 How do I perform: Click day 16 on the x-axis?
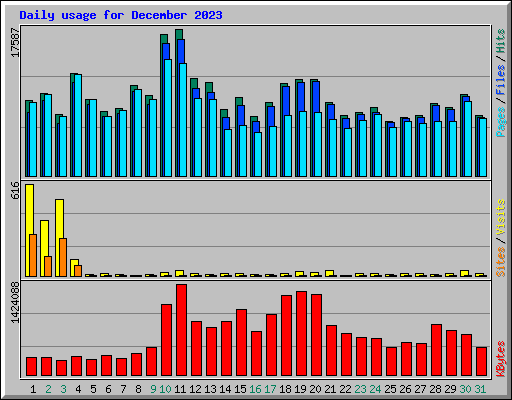click(x=255, y=389)
